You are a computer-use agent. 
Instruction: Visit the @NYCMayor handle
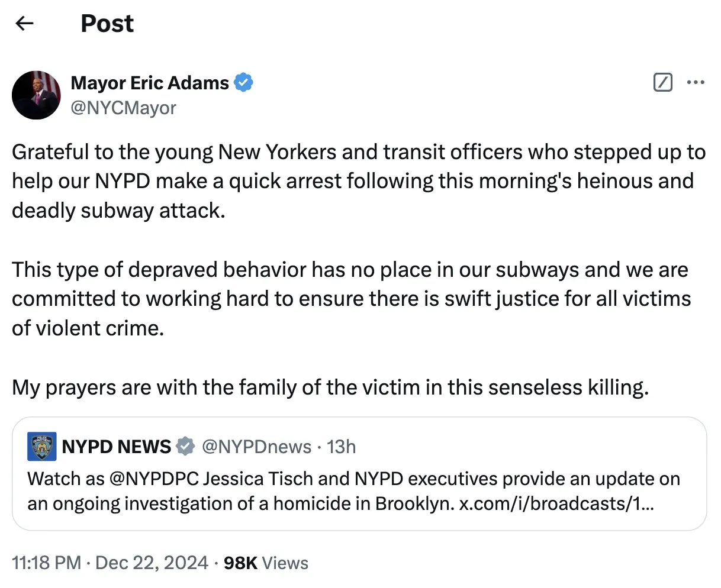click(x=124, y=108)
